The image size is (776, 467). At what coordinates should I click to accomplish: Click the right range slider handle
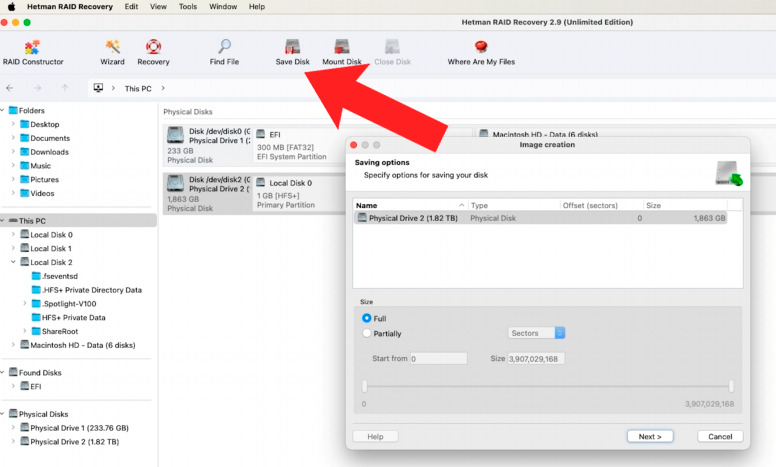click(731, 386)
